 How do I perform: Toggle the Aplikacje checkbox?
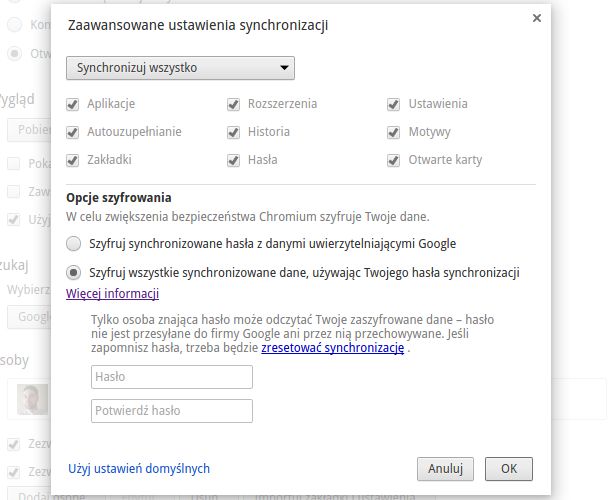coord(72,104)
